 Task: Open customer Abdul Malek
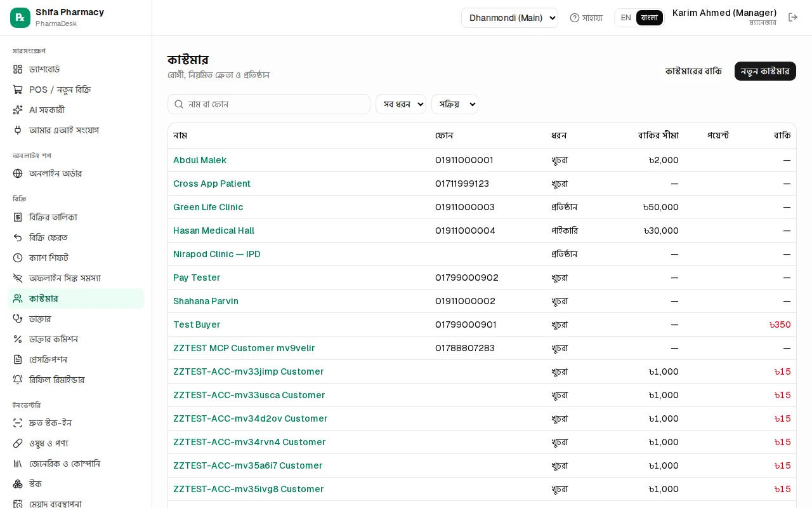tap(200, 160)
